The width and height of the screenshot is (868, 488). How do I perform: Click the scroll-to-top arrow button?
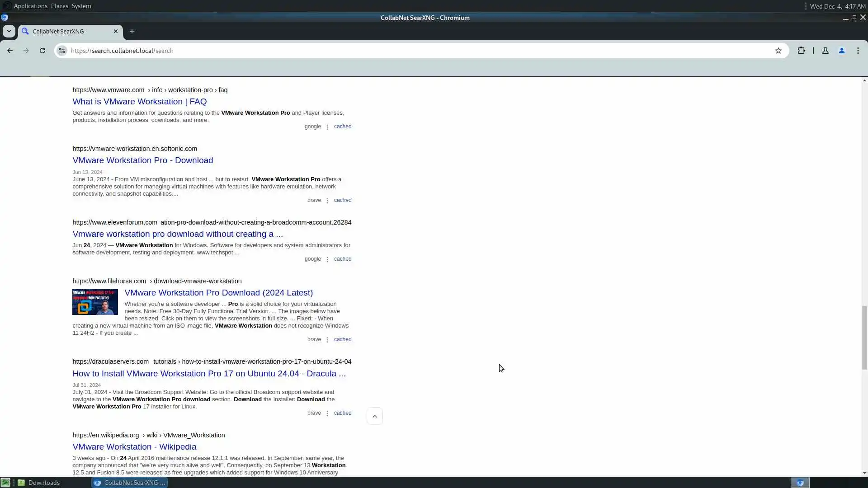tap(374, 416)
